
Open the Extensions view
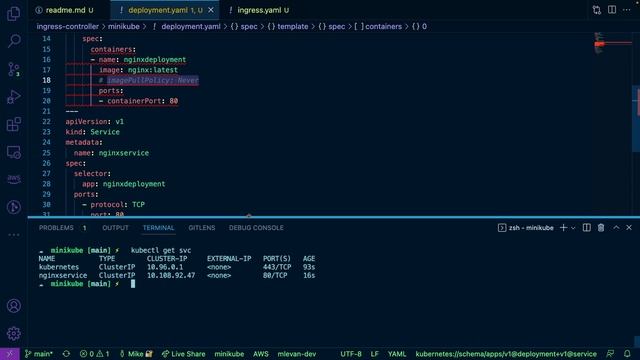(13, 124)
